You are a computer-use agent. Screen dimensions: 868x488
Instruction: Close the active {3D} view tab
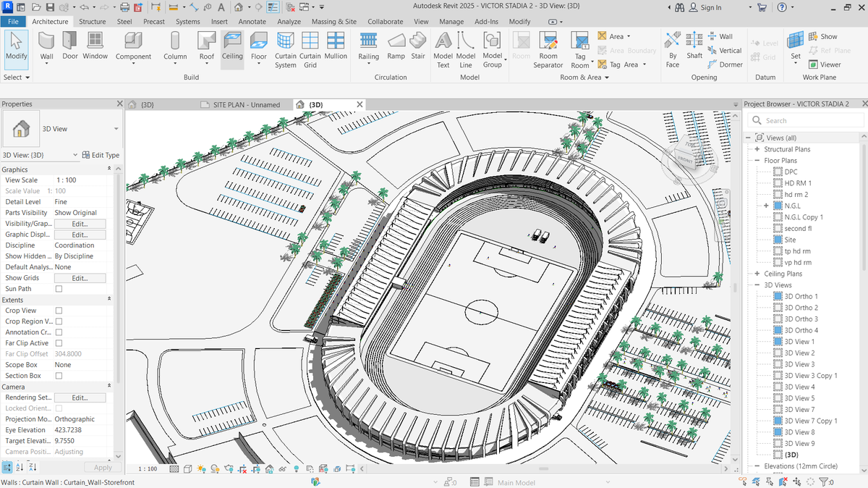click(x=359, y=104)
